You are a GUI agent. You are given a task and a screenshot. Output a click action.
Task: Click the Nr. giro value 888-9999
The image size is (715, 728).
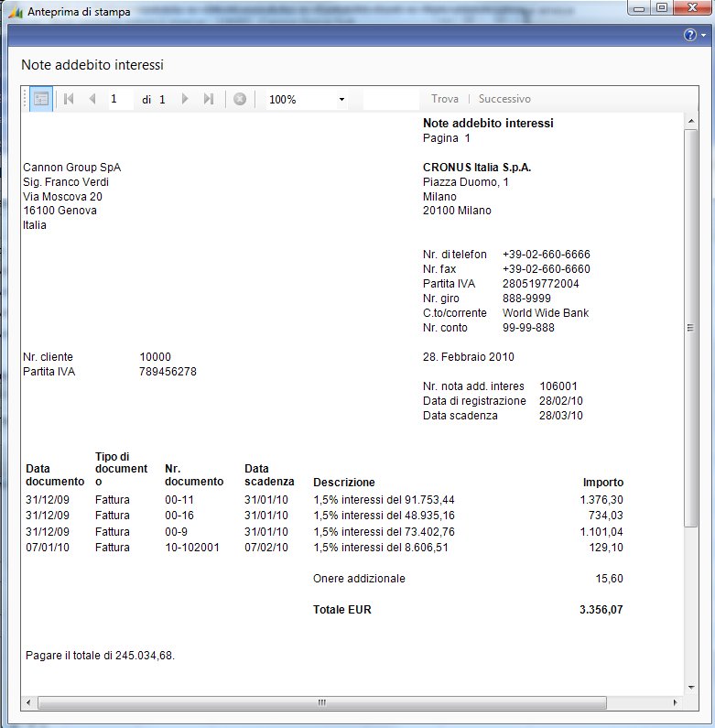coord(526,299)
